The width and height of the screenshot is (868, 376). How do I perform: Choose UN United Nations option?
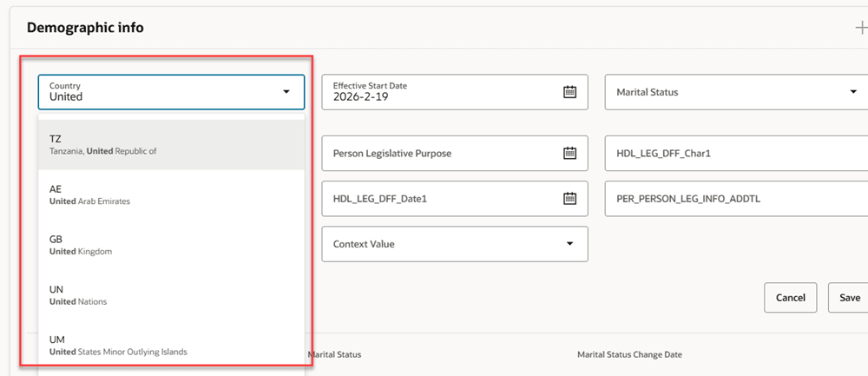171,295
